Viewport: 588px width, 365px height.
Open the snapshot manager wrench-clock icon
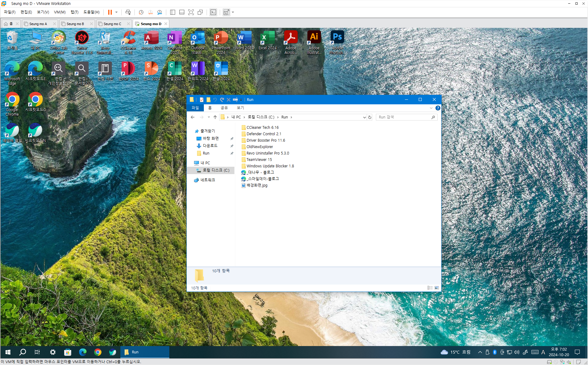[160, 12]
